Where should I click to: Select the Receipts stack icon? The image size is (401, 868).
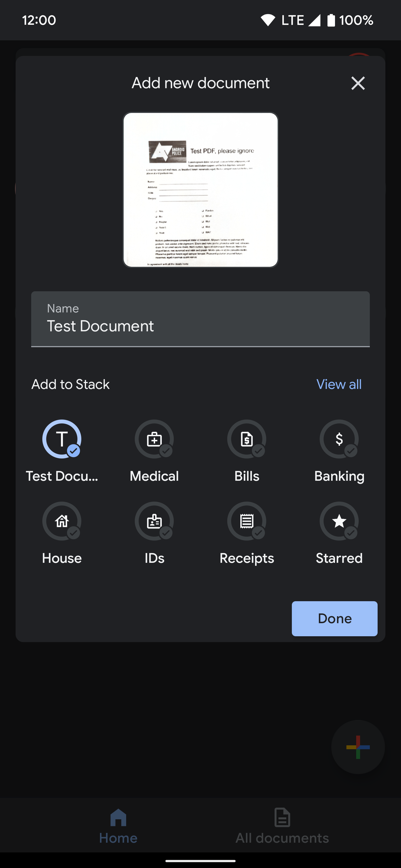click(x=246, y=521)
